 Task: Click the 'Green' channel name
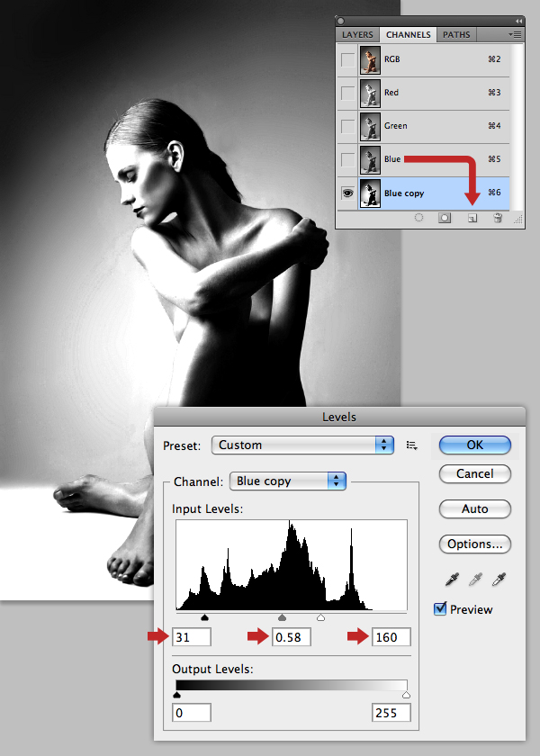pyautogui.click(x=395, y=126)
